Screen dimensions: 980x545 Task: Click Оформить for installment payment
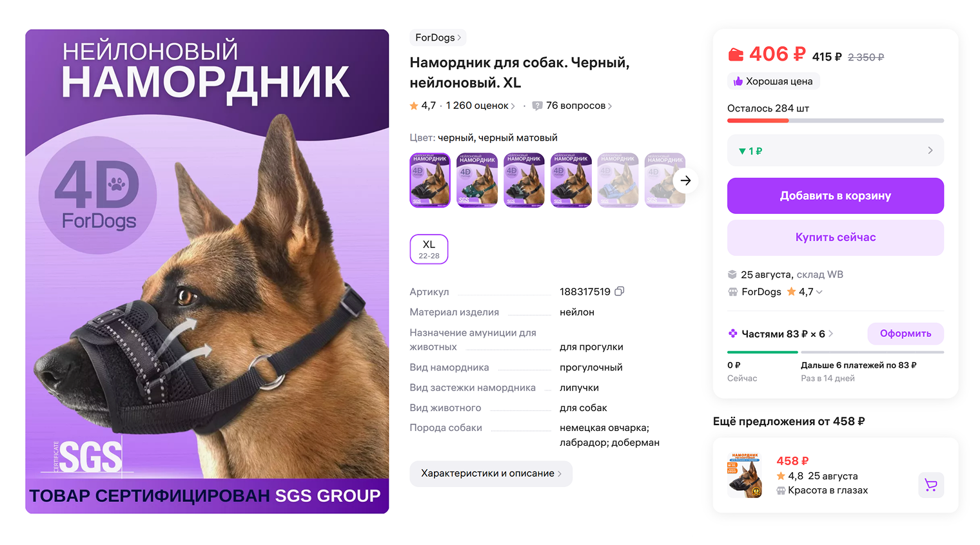(x=905, y=334)
